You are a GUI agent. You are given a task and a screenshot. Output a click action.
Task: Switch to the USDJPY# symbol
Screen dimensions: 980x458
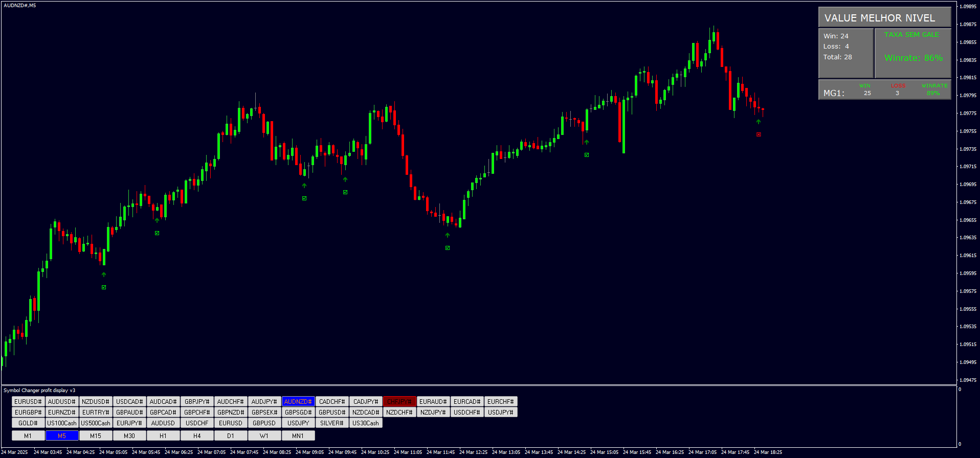point(501,413)
